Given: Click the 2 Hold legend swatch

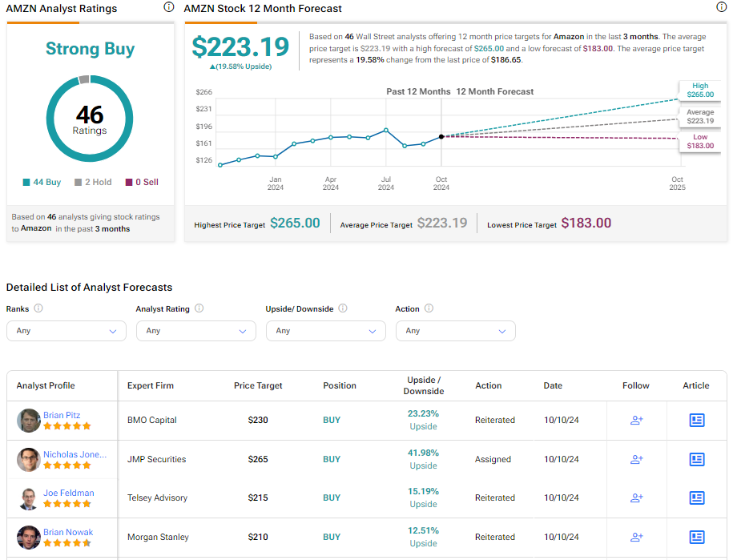Looking at the screenshot, I should tap(78, 183).
